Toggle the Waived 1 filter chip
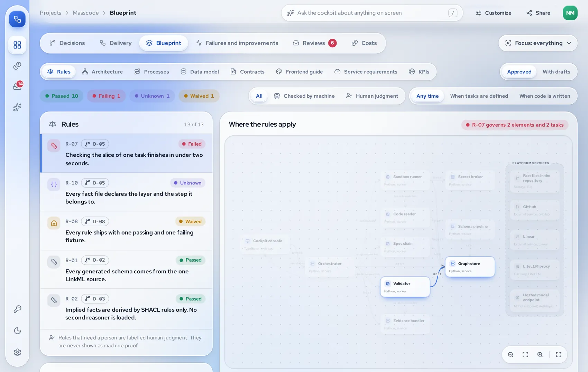The height and width of the screenshot is (372, 588). pos(199,96)
